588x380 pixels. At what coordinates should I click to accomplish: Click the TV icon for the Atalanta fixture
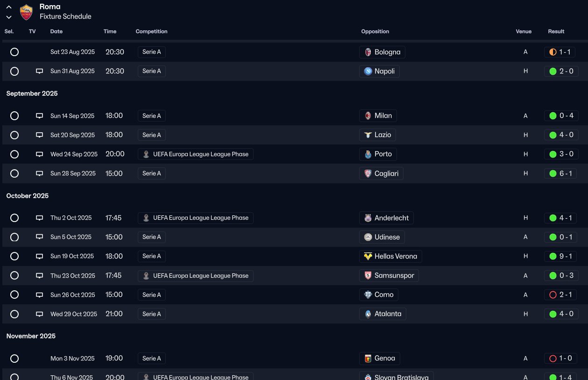click(39, 314)
